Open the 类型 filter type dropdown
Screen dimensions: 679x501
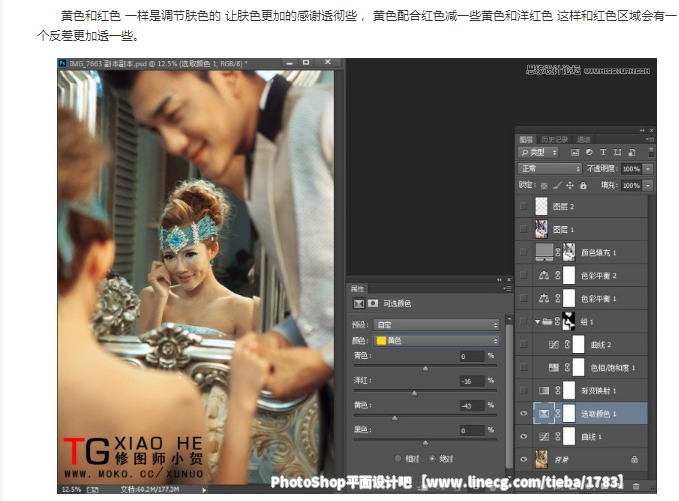(539, 152)
